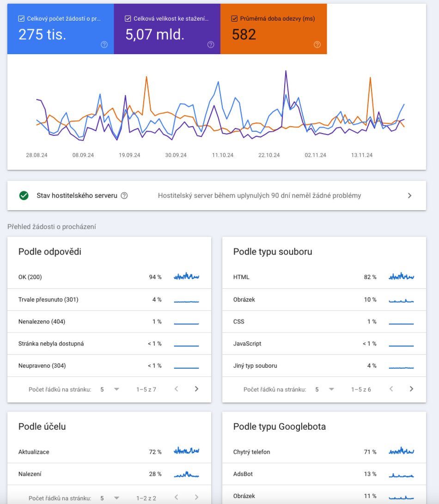Open rows per page dropdown in Podle typu souboru
439x504 pixels.
324,389
